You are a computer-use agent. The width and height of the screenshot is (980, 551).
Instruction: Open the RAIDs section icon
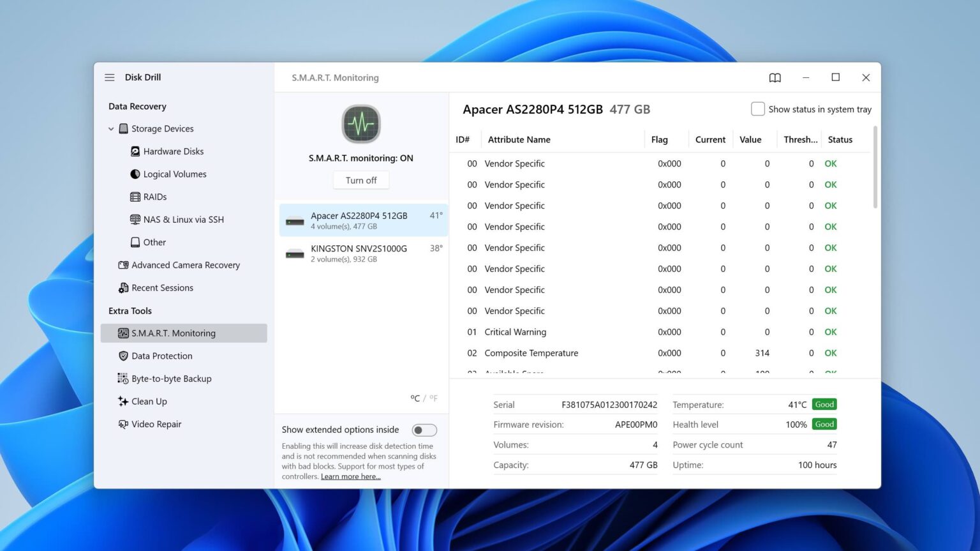click(x=135, y=197)
